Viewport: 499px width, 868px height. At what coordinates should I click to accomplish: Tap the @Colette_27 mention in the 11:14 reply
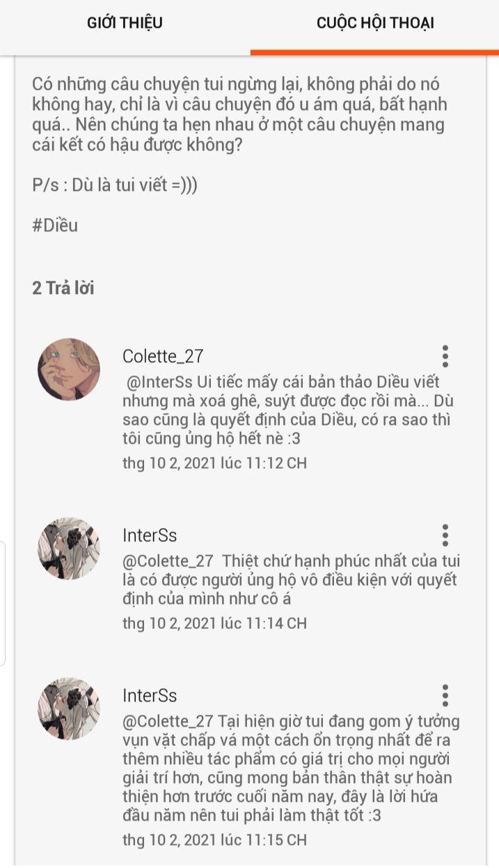point(168,561)
